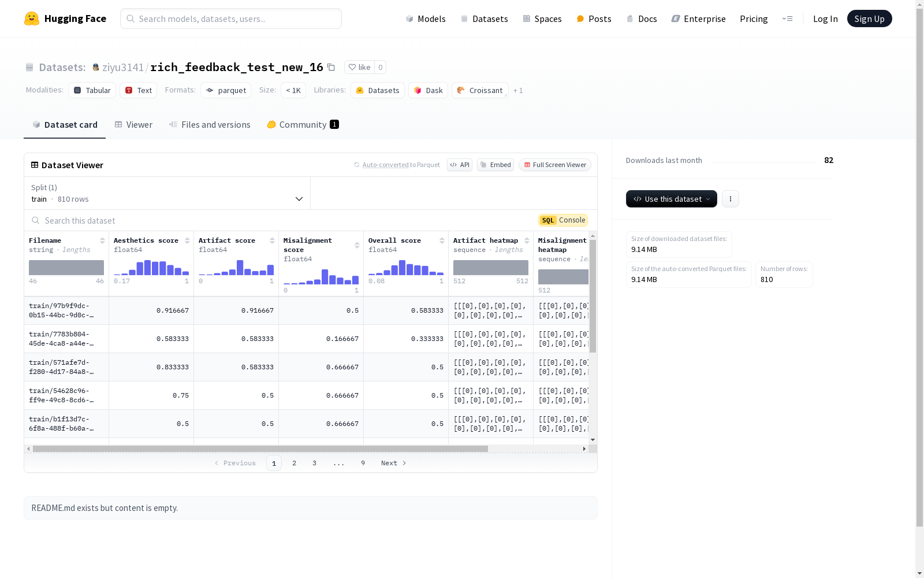
Task: Focus the search models and datasets field
Action: [x=231, y=18]
